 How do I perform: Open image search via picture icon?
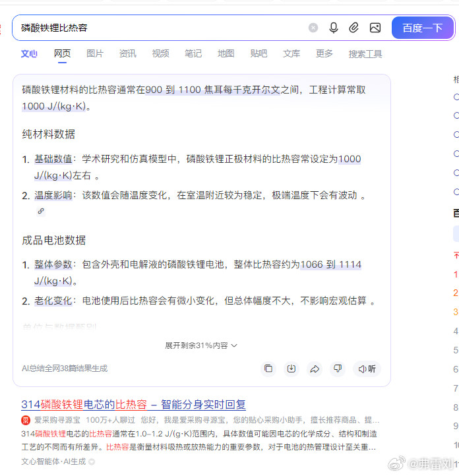click(375, 28)
